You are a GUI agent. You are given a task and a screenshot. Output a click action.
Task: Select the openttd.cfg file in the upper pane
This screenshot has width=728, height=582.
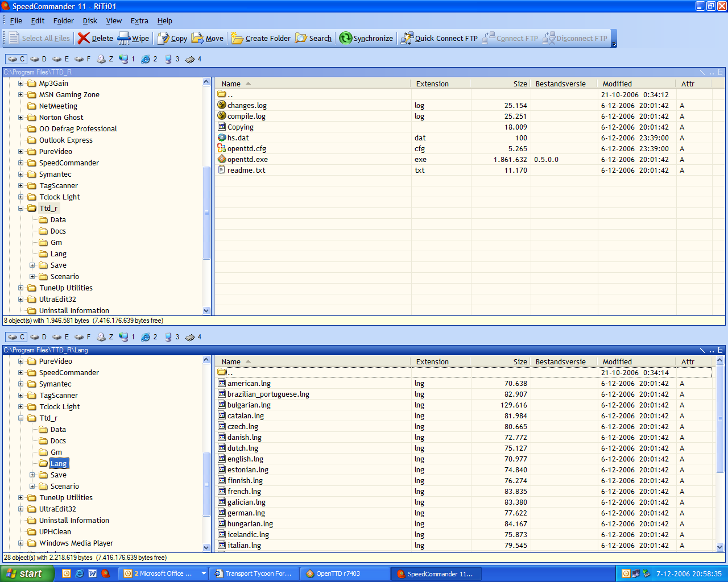pos(247,149)
